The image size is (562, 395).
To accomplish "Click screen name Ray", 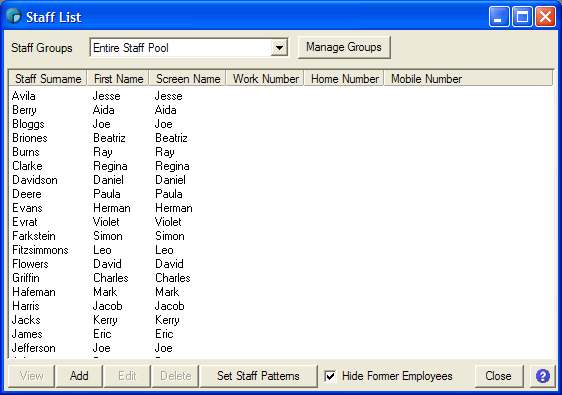I will [x=165, y=152].
